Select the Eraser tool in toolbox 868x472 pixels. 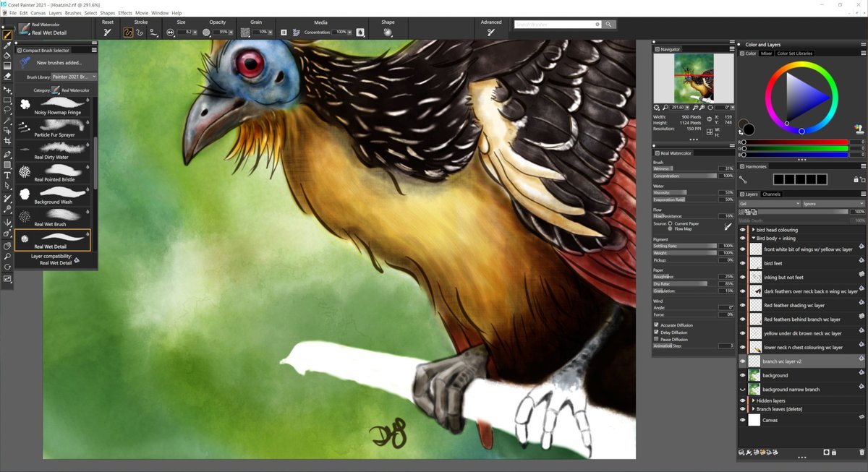[x=7, y=75]
